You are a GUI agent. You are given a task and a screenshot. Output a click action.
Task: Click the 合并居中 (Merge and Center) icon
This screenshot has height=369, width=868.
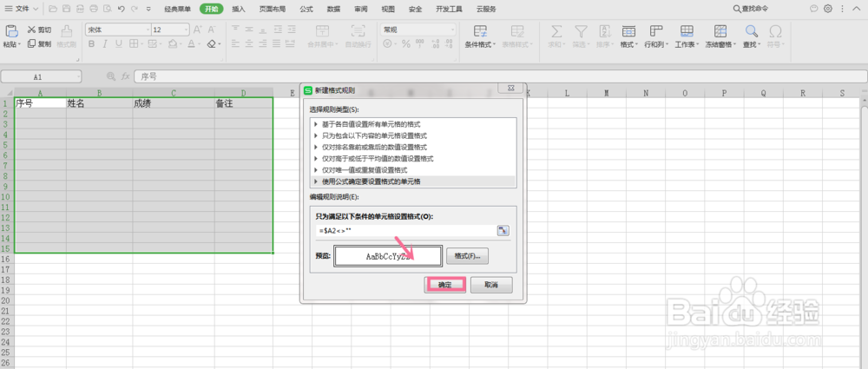(x=322, y=31)
